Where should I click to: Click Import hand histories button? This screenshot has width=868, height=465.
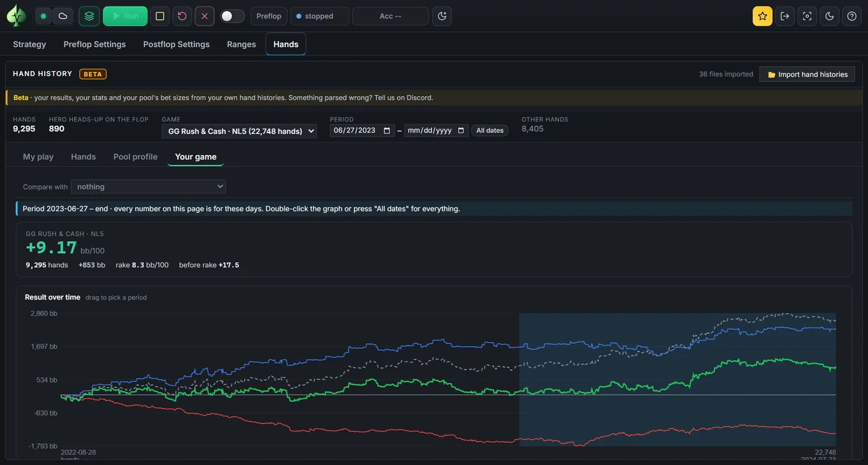(x=807, y=74)
